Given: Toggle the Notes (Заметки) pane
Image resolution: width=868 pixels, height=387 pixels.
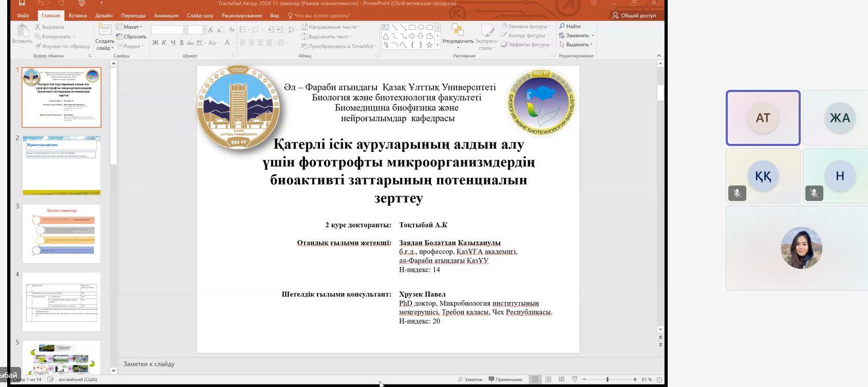Looking at the screenshot, I should pos(470,379).
